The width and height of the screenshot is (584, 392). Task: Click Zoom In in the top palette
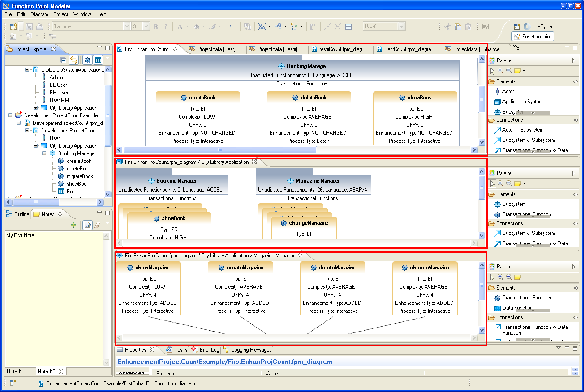[501, 71]
